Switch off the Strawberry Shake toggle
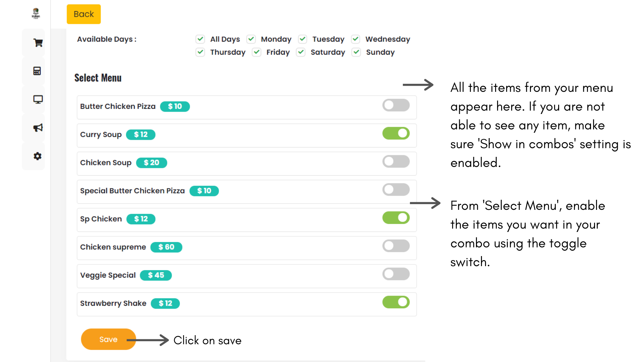The image size is (644, 362). [396, 302]
